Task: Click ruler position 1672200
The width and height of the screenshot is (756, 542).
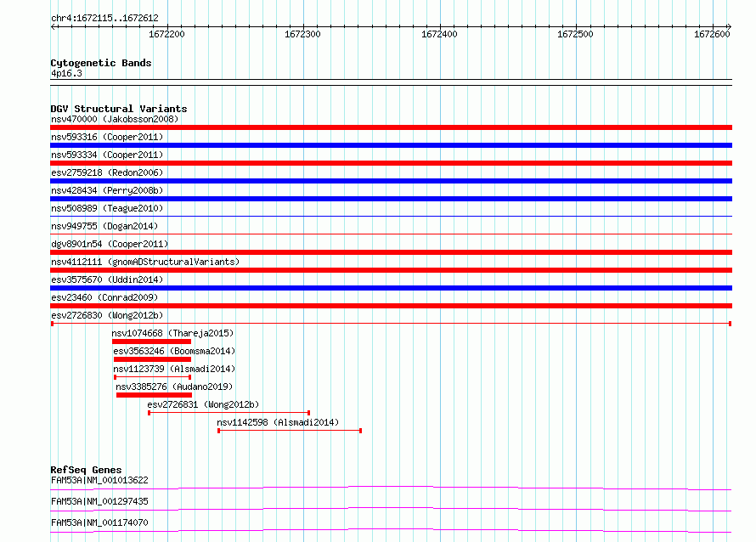Action: 166,34
